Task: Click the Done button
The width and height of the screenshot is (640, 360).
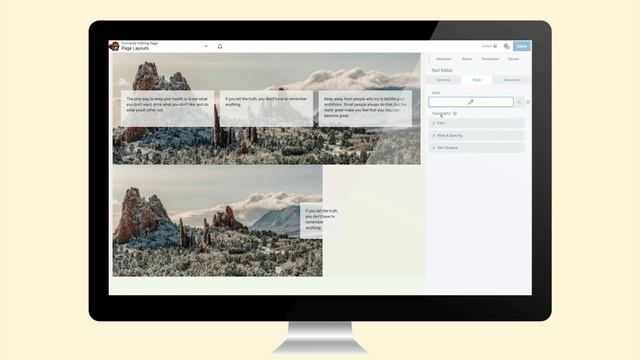Action: [522, 46]
